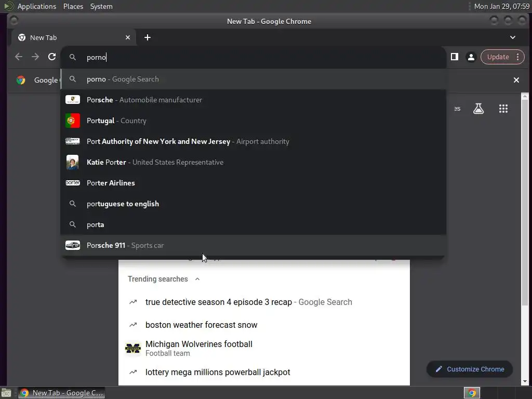Click the Port Authority logo thumbnail
Viewport: 532px width, 399px height.
[73, 141]
